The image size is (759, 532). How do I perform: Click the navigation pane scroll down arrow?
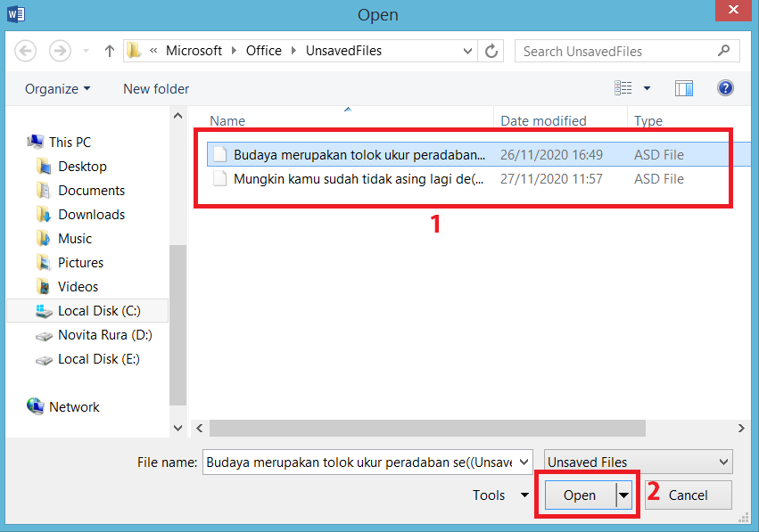coord(177,428)
